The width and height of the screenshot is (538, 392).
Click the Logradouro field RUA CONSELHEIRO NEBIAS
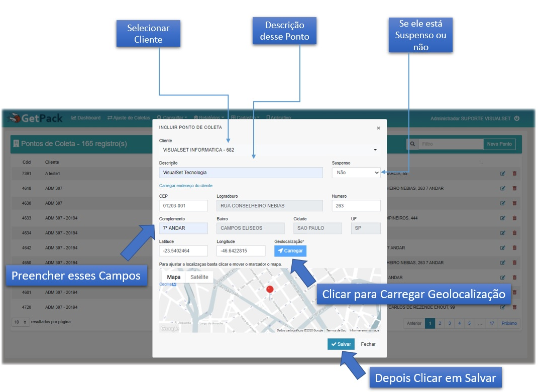[270, 206]
